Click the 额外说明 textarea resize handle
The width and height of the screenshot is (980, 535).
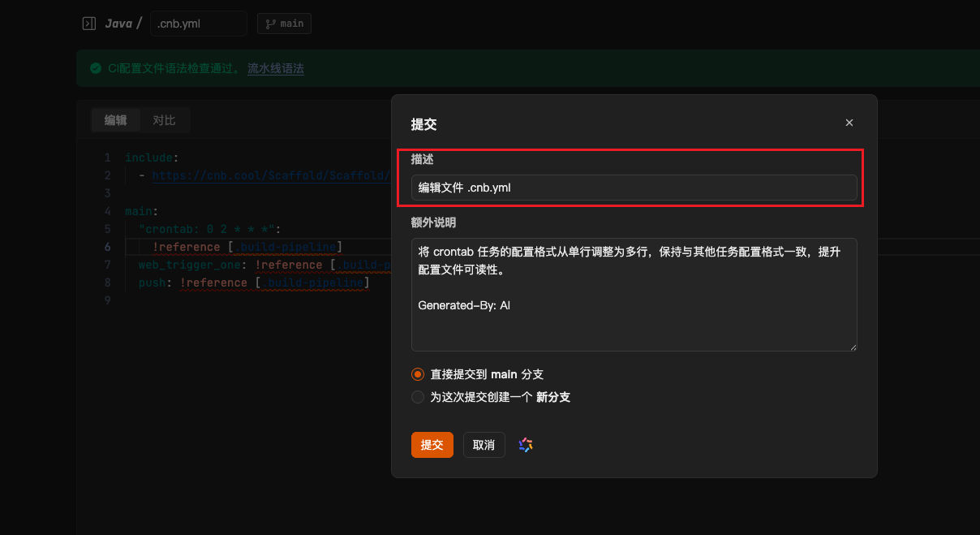[x=853, y=347]
